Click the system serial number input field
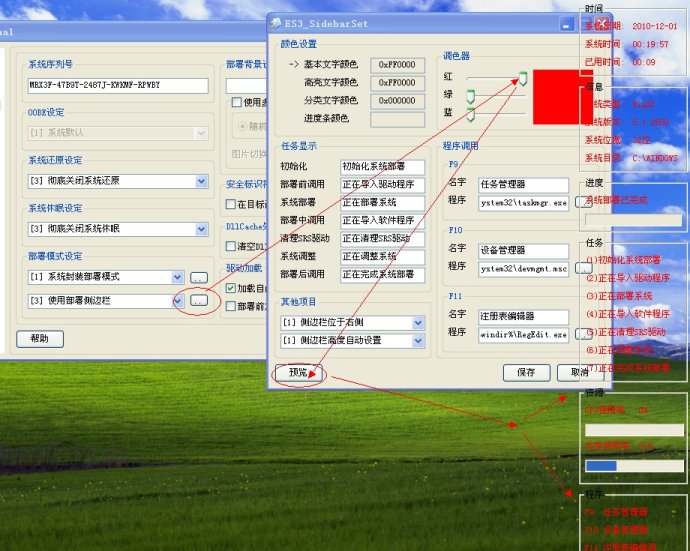 click(118, 85)
